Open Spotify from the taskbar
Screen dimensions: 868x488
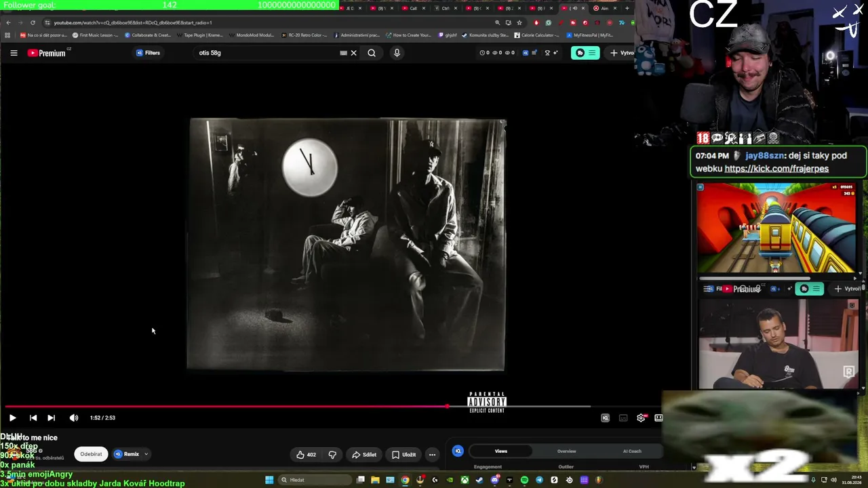pyautogui.click(x=524, y=480)
